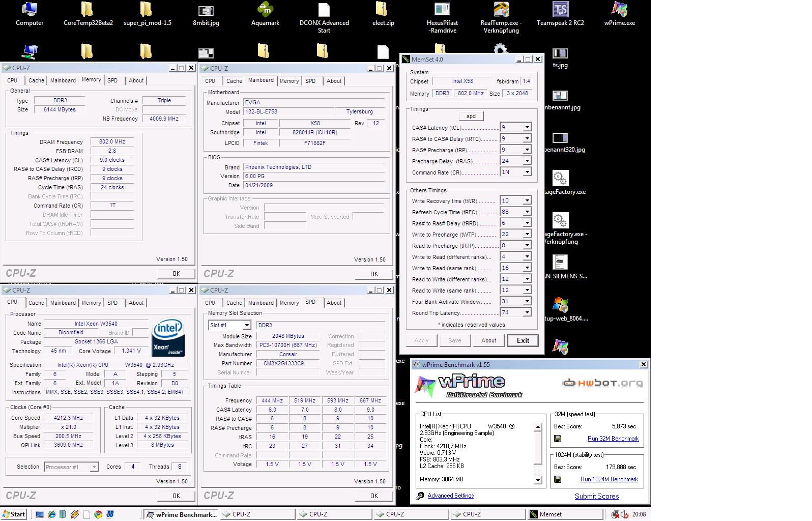Screen dimensions: 812x521
Task: Open the CAS# Latency (tCL) dropdown in MemSet
Action: (527, 127)
